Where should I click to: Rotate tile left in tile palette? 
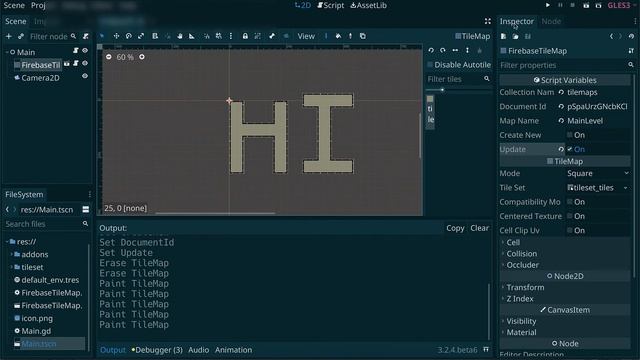click(x=431, y=50)
